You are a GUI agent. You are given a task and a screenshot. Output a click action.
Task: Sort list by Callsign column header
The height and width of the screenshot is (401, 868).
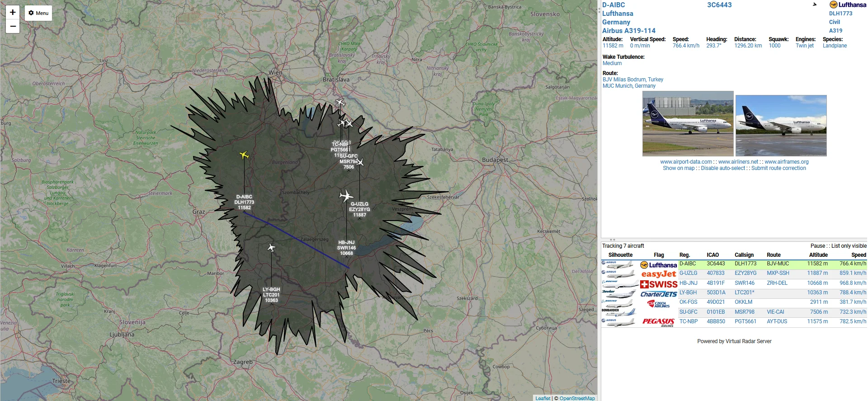pos(744,255)
